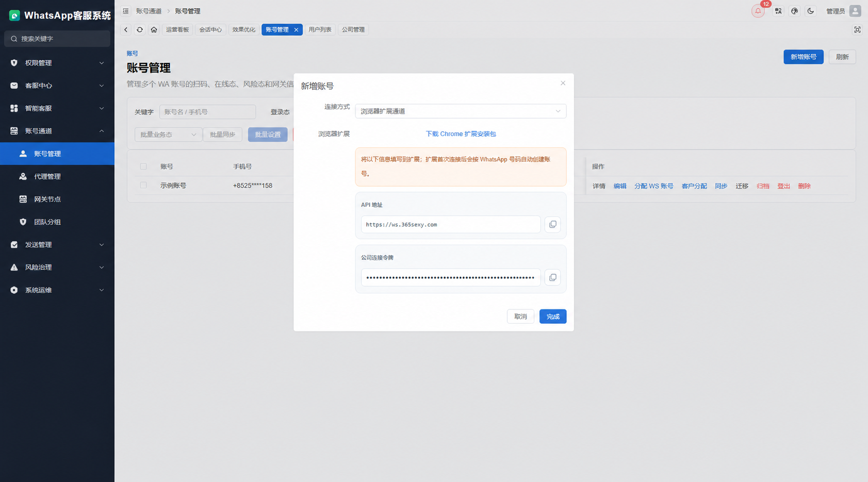Viewport: 868px width, 482px height.
Task: Expand the 客服中心 menu
Action: point(57,86)
